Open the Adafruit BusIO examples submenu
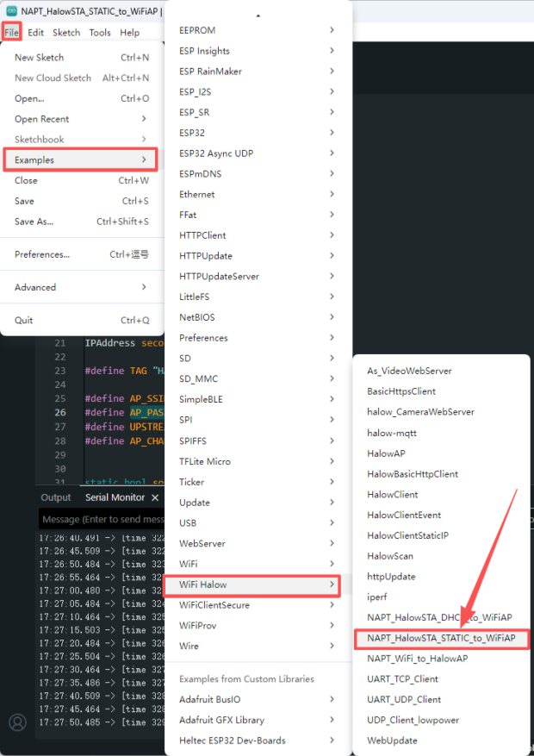Viewport: 534px width, 756px height. pos(258,699)
